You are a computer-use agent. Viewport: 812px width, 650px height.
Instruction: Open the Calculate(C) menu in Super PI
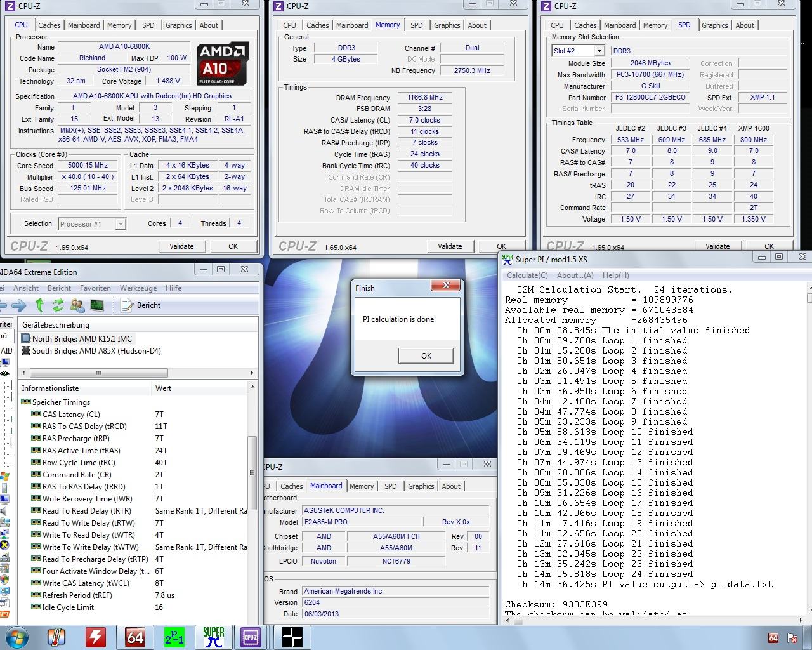[527, 275]
